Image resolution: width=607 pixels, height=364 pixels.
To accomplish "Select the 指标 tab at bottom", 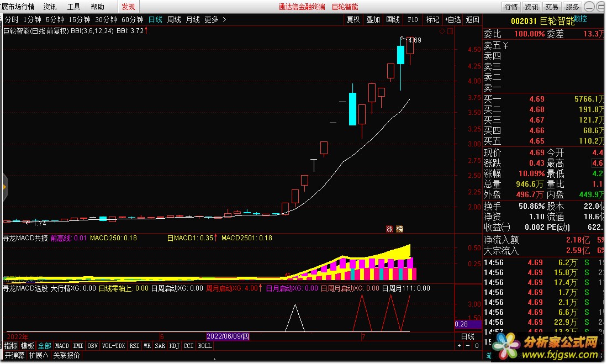I will pos(11,346).
